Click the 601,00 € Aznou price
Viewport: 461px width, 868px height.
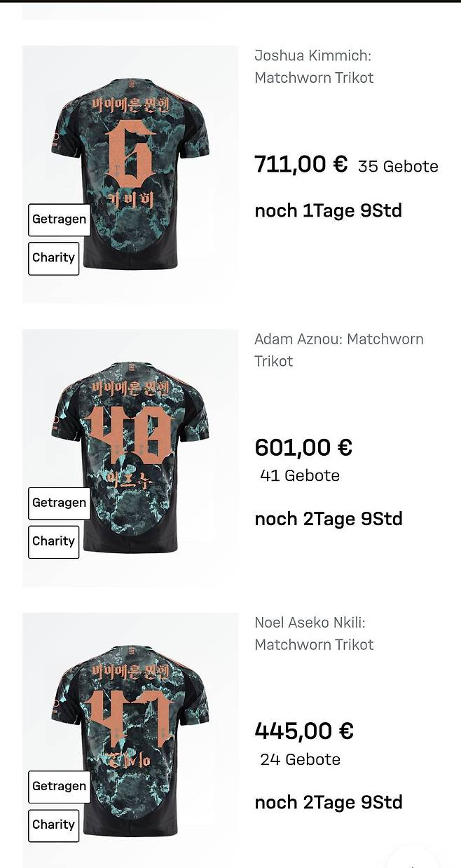(x=303, y=447)
